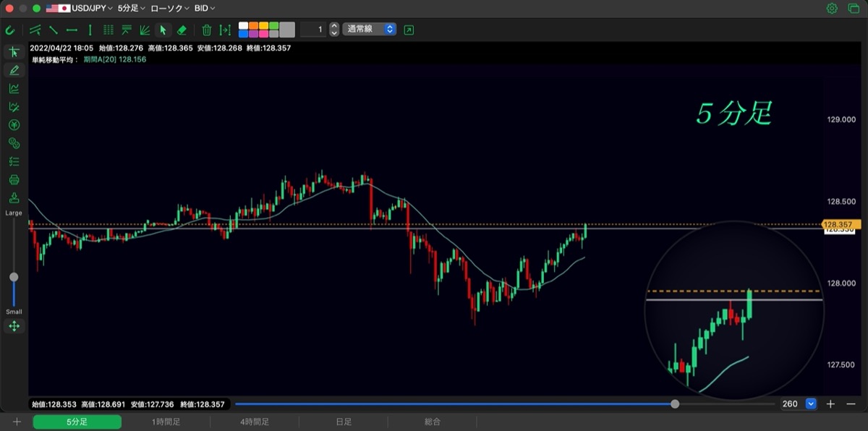The height and width of the screenshot is (431, 868).
Task: Switch to the 1時間足 tab
Action: (x=166, y=422)
